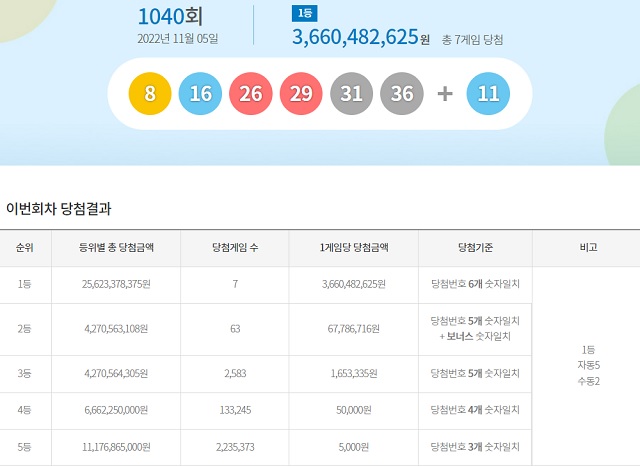Click the heading 이번회차 당첨결과
The width and height of the screenshot is (640, 466).
coord(58,209)
